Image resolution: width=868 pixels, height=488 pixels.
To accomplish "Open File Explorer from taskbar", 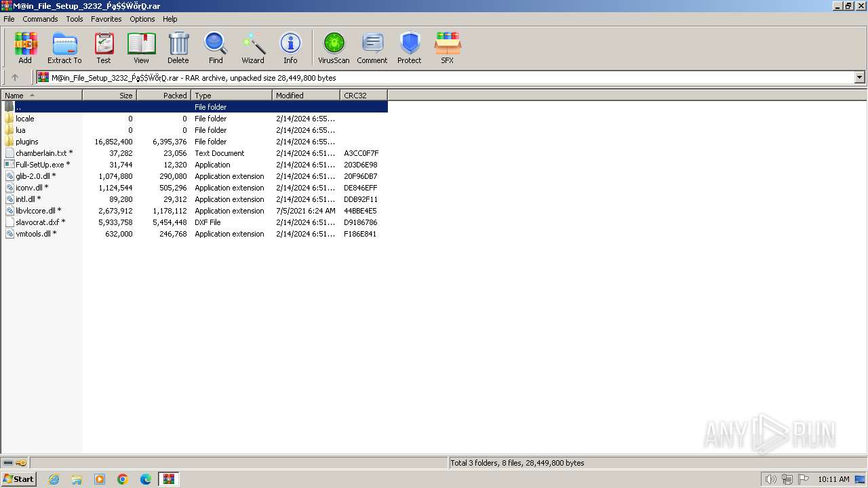I will tap(77, 479).
